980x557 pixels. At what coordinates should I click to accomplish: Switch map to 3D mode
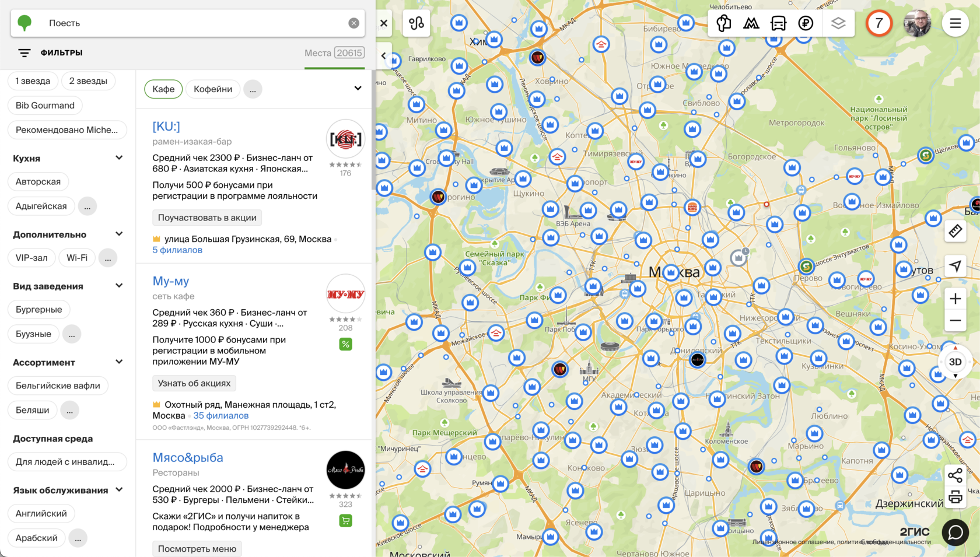tap(956, 362)
